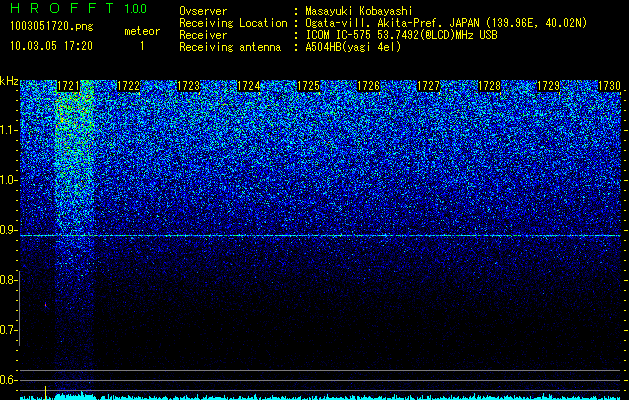Viewport: 629px width, 400px height.
Task: Click the 1726 time marker label
Action: pyautogui.click(x=368, y=86)
